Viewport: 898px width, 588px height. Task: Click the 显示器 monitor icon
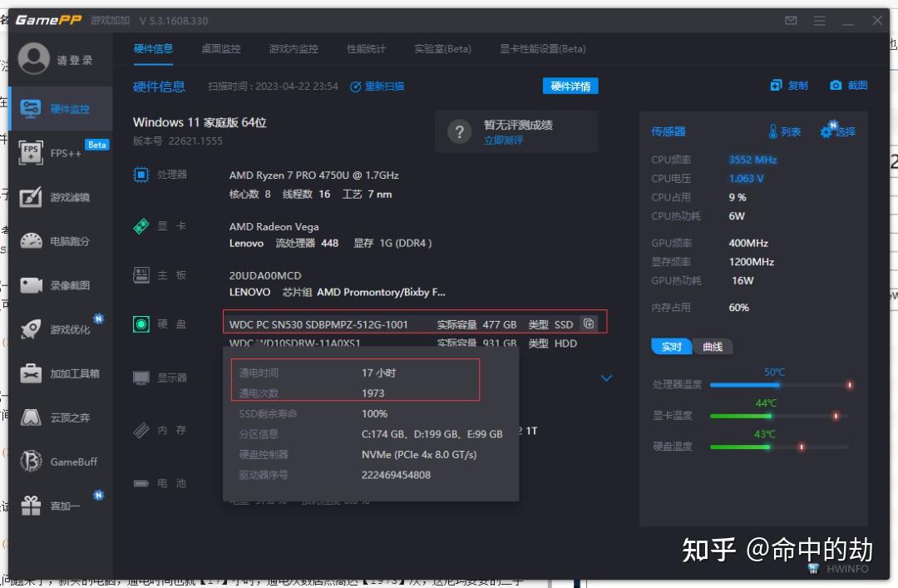(141, 378)
